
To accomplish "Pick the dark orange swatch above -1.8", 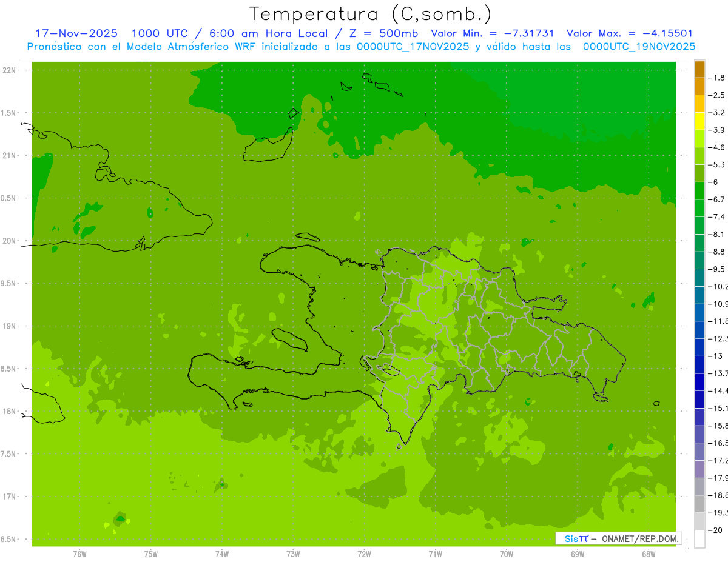I will 699,69.
